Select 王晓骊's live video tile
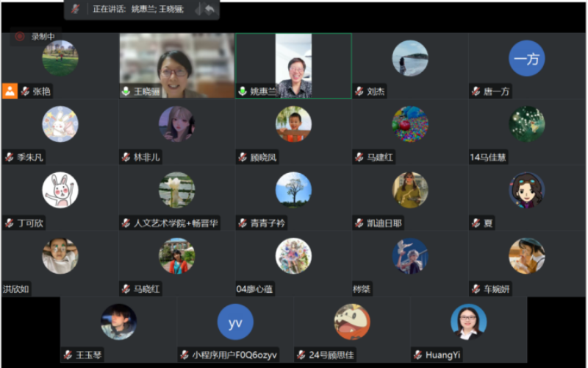 [x=176, y=65]
